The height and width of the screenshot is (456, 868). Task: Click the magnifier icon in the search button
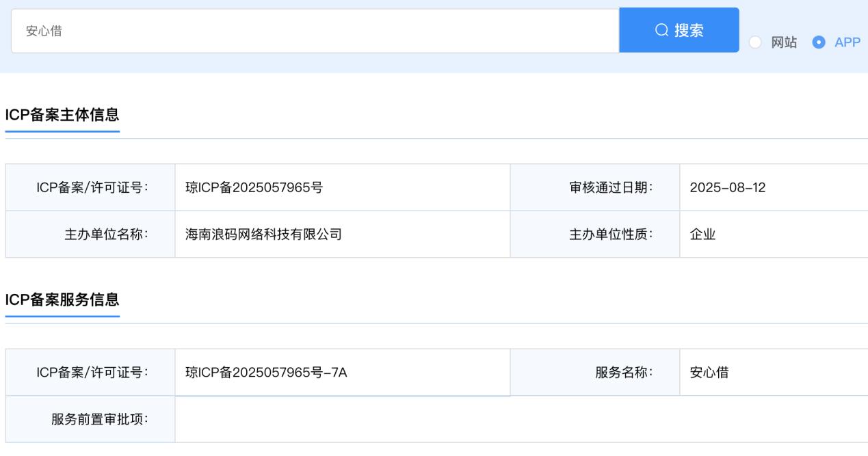[x=661, y=31]
